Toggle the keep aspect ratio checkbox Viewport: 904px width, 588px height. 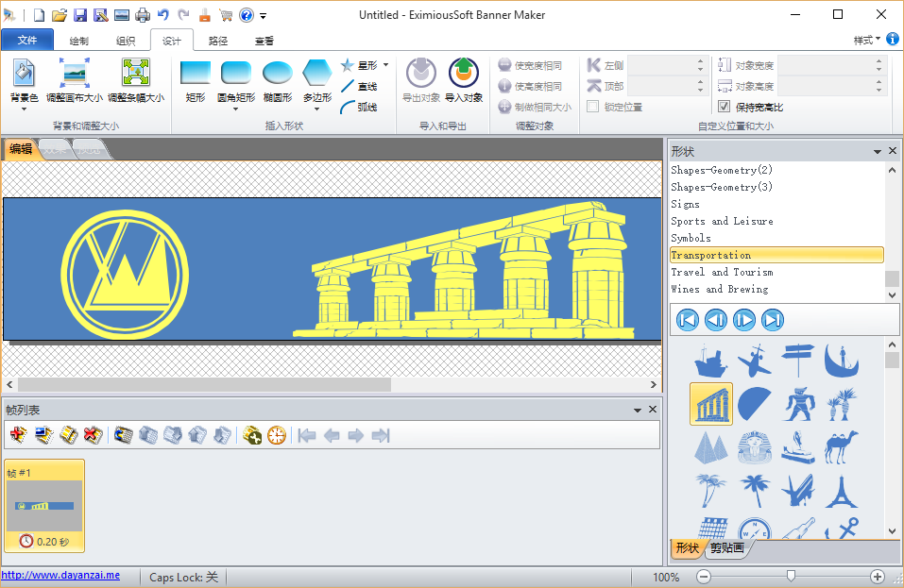[725, 107]
